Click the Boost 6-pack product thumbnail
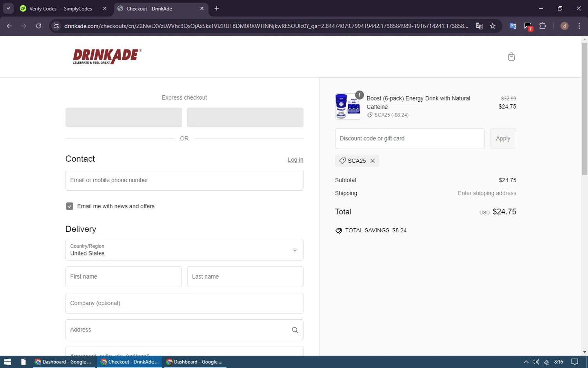Image resolution: width=588 pixels, height=368 pixels. tap(348, 106)
